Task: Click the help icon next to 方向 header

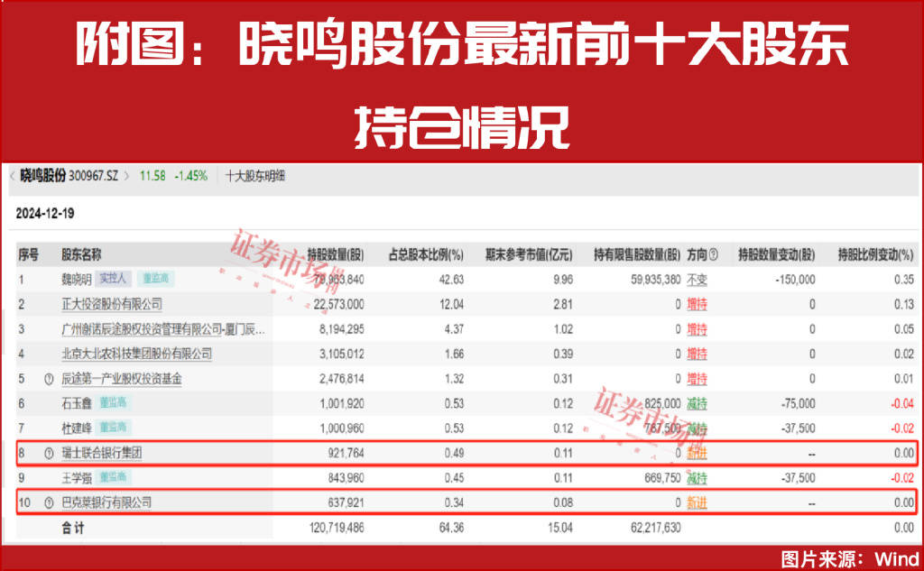Action: [x=714, y=254]
